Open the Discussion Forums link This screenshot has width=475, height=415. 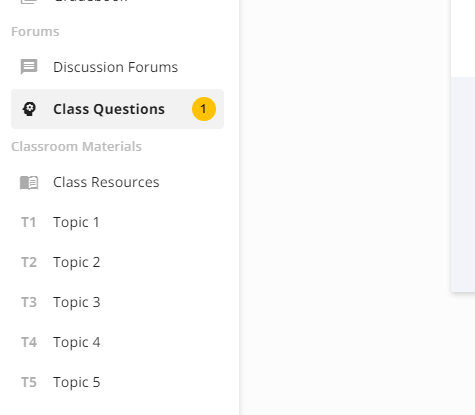tap(115, 67)
